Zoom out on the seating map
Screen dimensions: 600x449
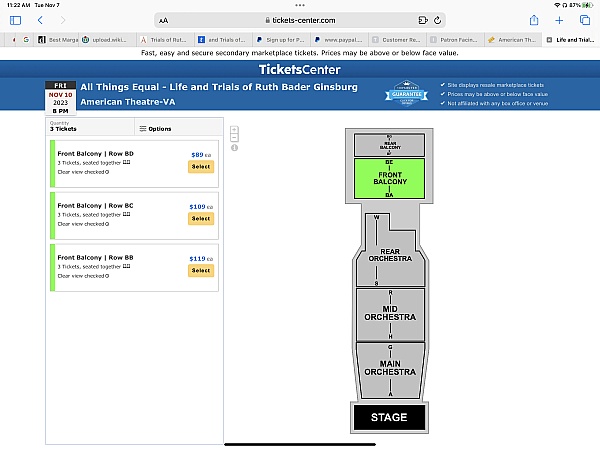click(235, 137)
